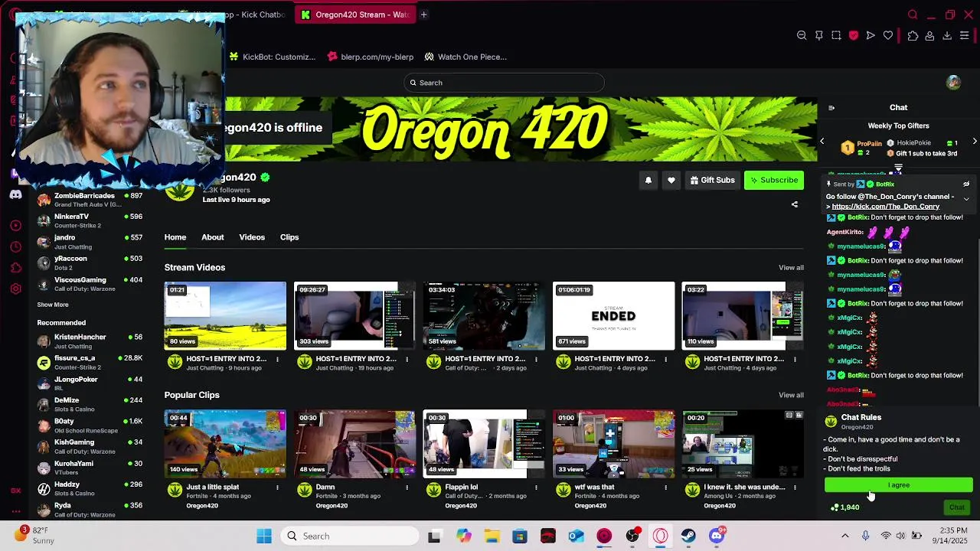This screenshot has height=551, width=980.
Task: Click the Gift Subs button
Action: click(712, 181)
